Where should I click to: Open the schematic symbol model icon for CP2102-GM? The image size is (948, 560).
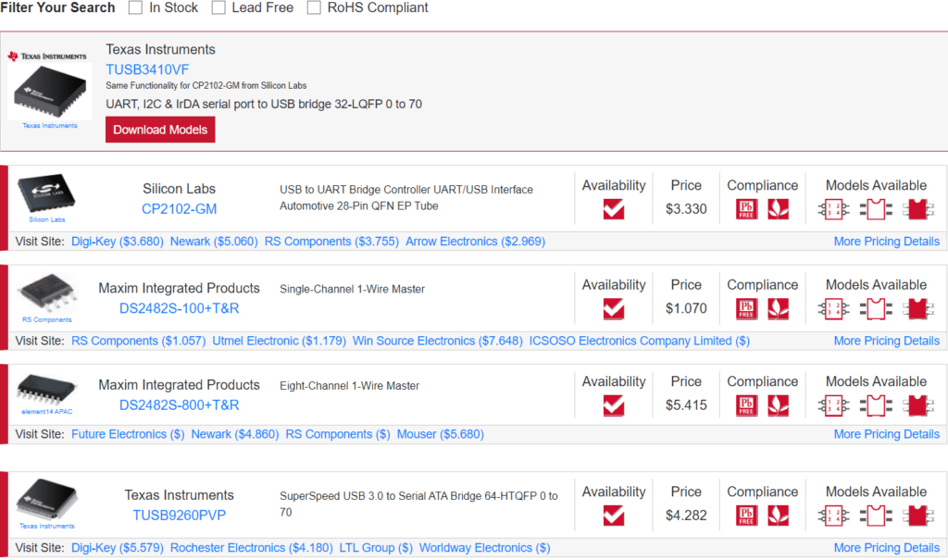(x=832, y=209)
